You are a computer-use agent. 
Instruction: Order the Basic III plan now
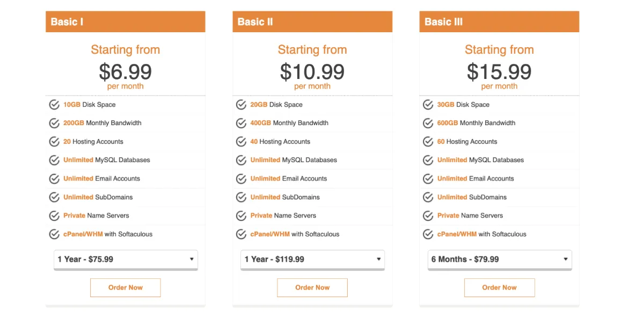tap(500, 287)
